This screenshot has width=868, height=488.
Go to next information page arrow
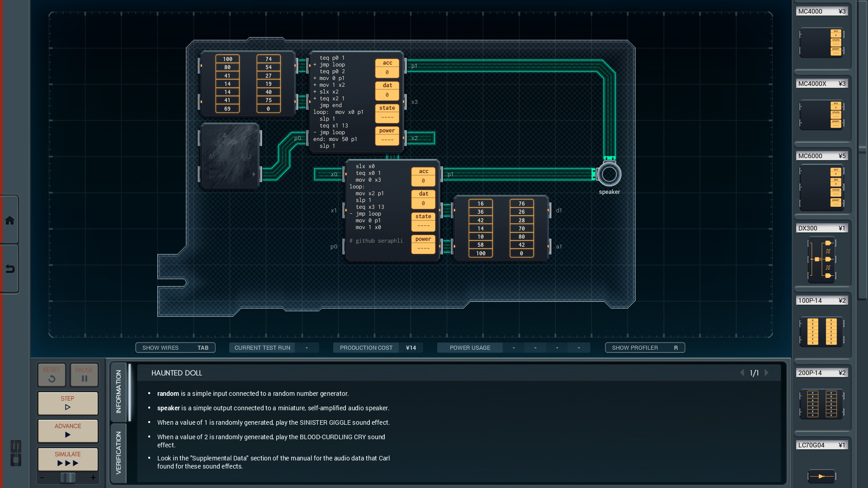767,373
